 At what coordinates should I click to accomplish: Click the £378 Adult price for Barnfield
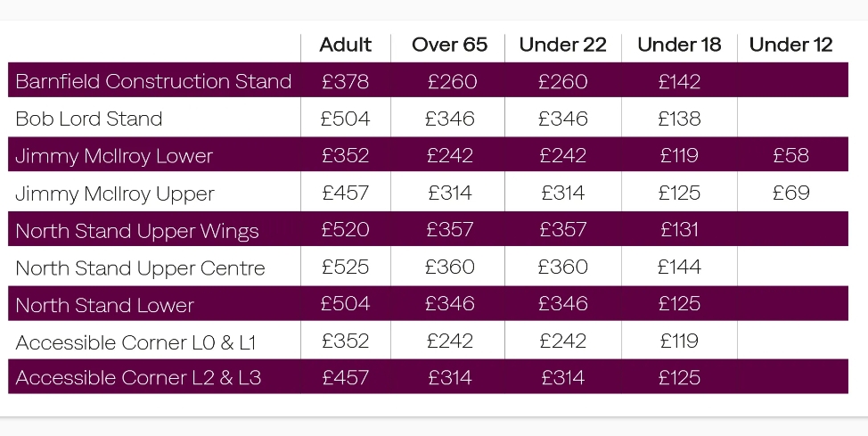pos(345,82)
